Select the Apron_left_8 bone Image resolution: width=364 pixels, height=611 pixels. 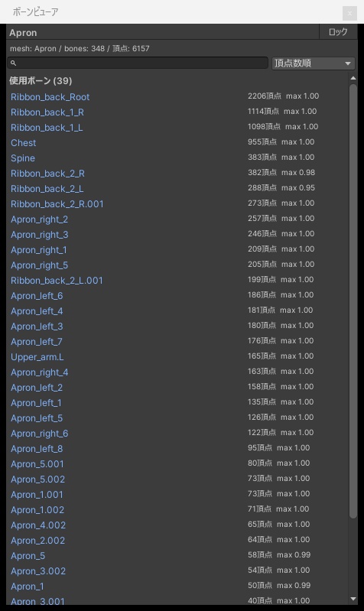pyautogui.click(x=37, y=449)
